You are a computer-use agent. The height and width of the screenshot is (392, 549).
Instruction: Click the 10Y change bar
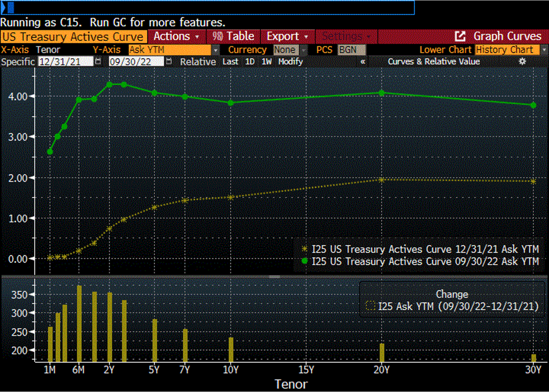coord(231,349)
